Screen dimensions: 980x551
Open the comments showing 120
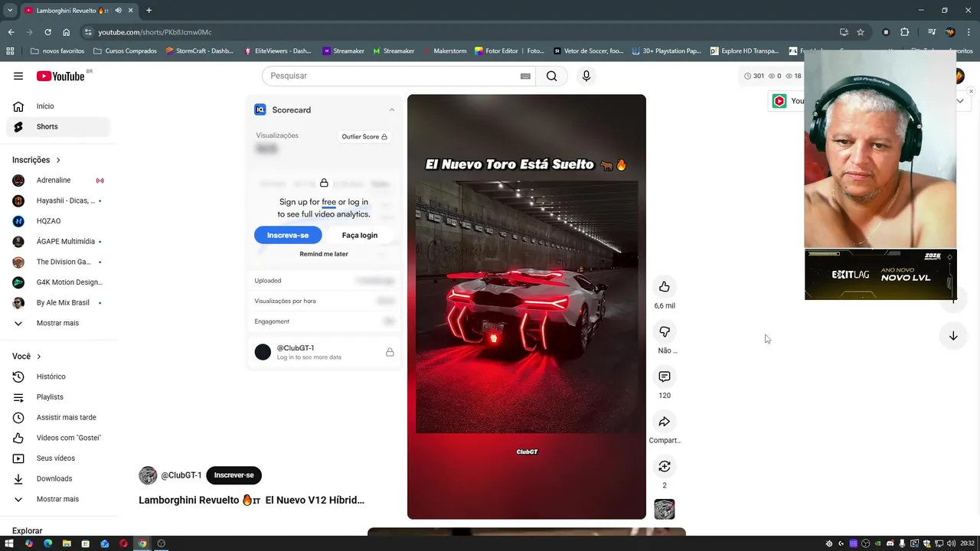665,377
